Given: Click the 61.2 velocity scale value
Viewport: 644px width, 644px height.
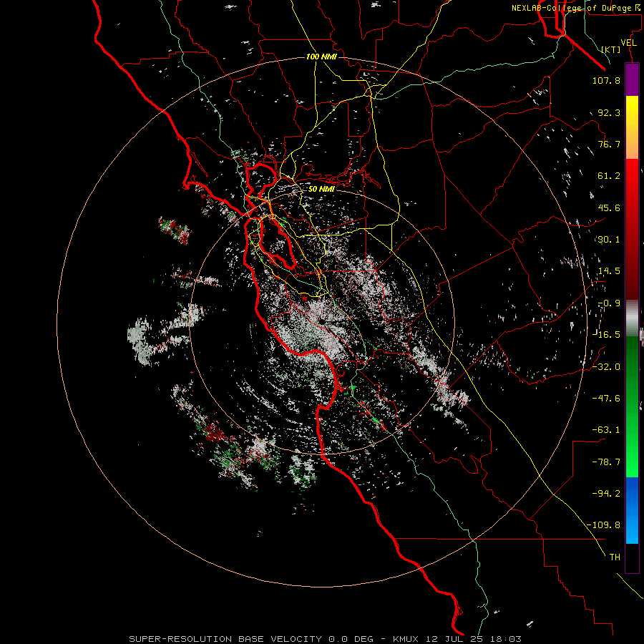Looking at the screenshot, I should click(x=609, y=176).
